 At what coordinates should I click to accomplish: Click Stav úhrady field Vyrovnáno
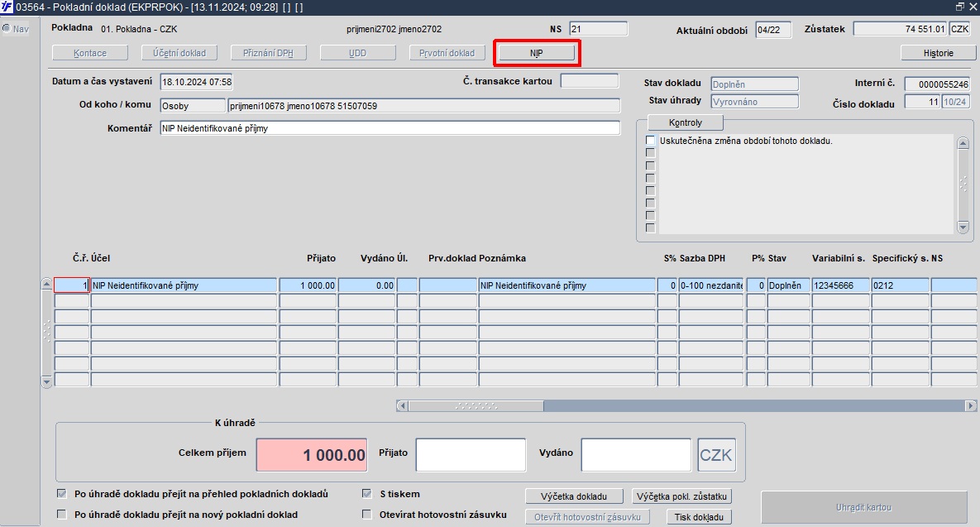click(x=754, y=101)
